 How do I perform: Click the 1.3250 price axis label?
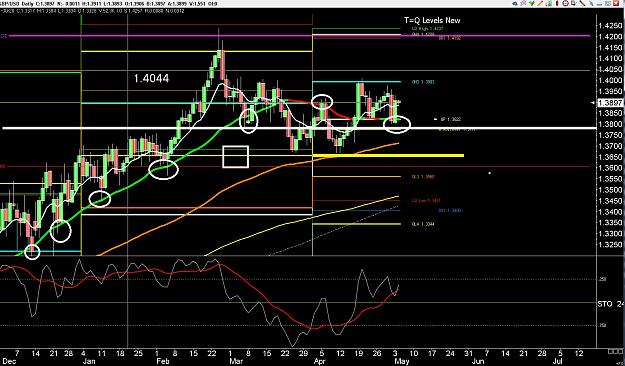click(x=610, y=245)
